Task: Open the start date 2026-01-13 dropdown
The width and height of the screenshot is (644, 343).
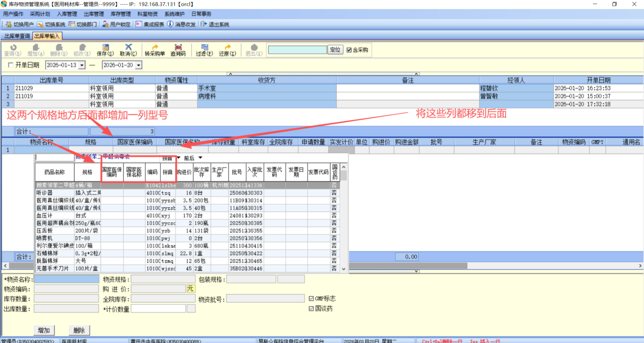Action: click(82, 65)
